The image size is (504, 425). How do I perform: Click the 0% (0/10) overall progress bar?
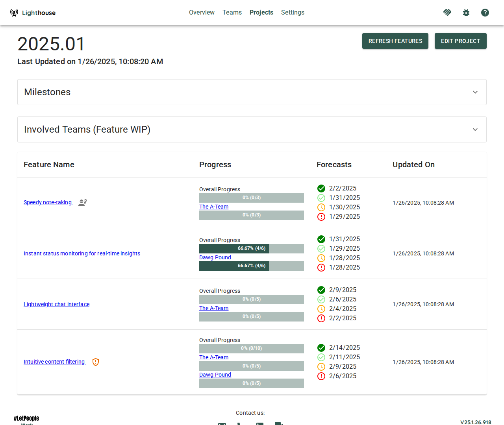point(252,349)
